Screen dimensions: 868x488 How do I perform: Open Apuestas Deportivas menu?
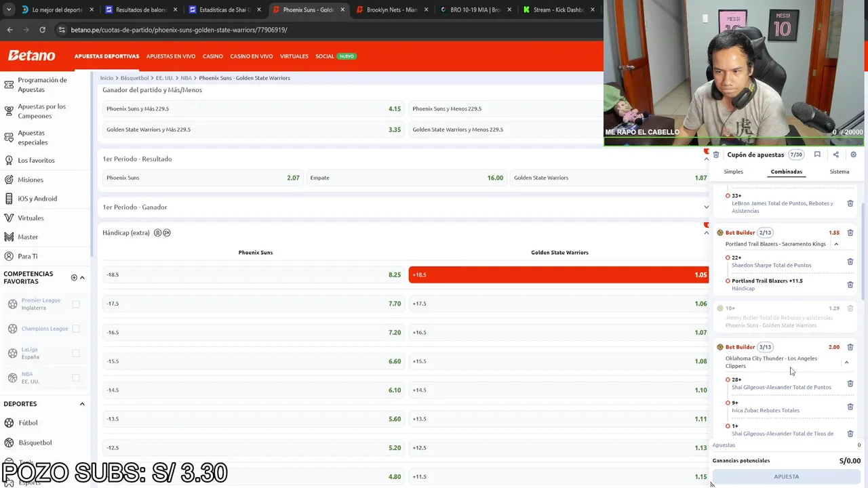click(x=106, y=56)
